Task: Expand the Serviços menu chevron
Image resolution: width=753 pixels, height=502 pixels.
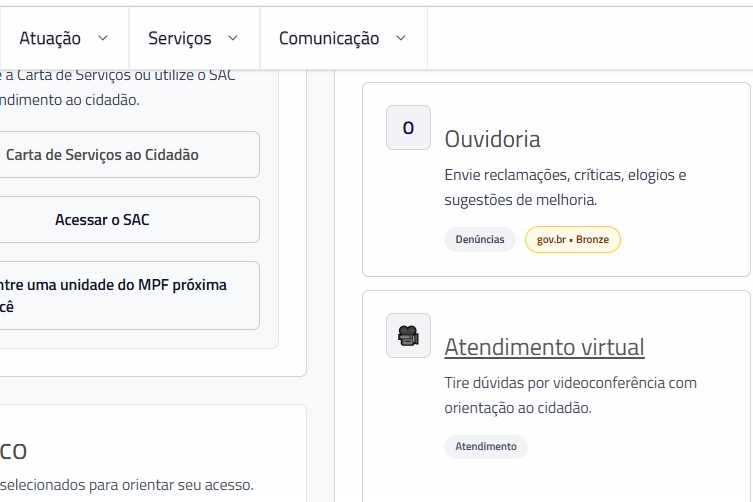Action: tap(233, 38)
